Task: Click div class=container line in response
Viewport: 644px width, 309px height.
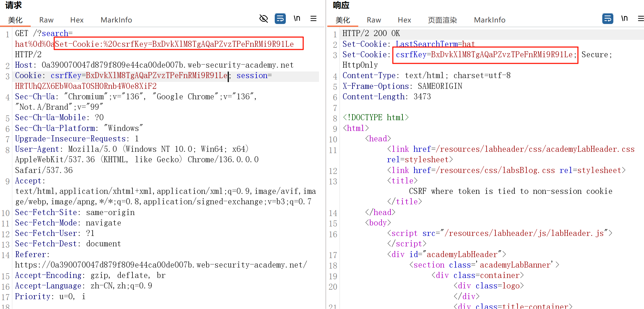Action: [x=477, y=275]
